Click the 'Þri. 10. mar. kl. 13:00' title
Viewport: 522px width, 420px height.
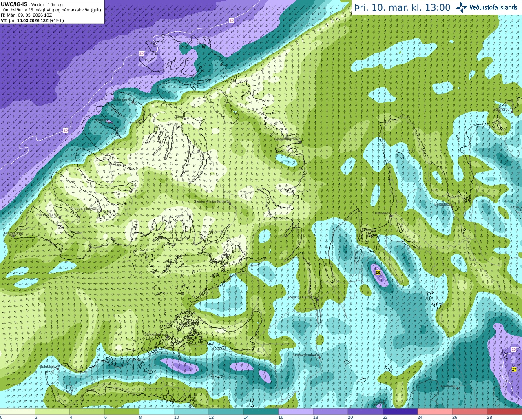pyautogui.click(x=402, y=7)
